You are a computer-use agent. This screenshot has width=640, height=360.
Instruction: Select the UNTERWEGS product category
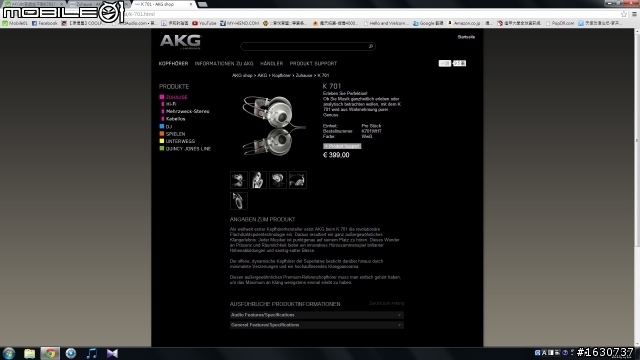[180, 141]
